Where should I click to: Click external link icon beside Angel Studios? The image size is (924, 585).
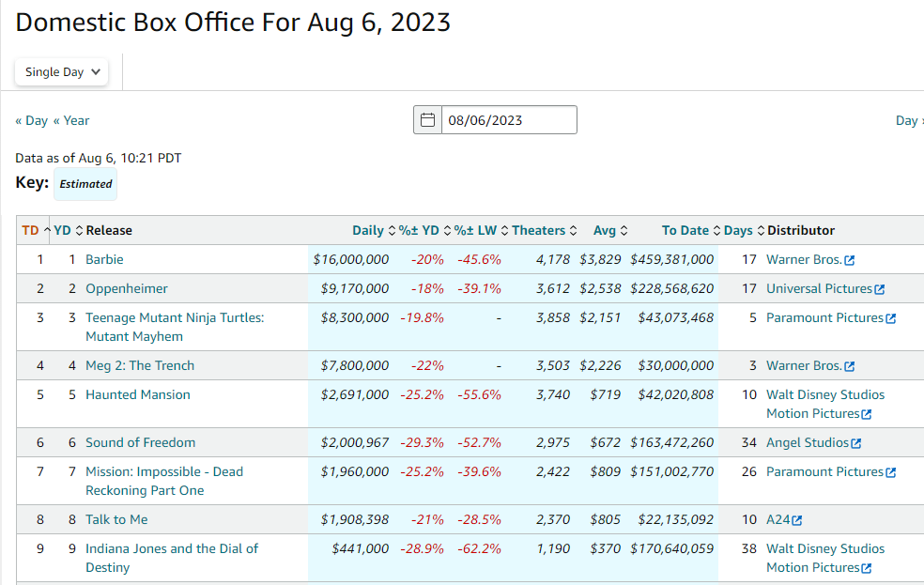856,443
